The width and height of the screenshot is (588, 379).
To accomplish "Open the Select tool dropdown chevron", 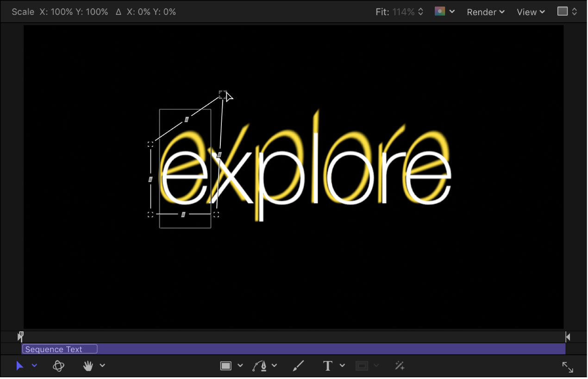I will click(34, 366).
